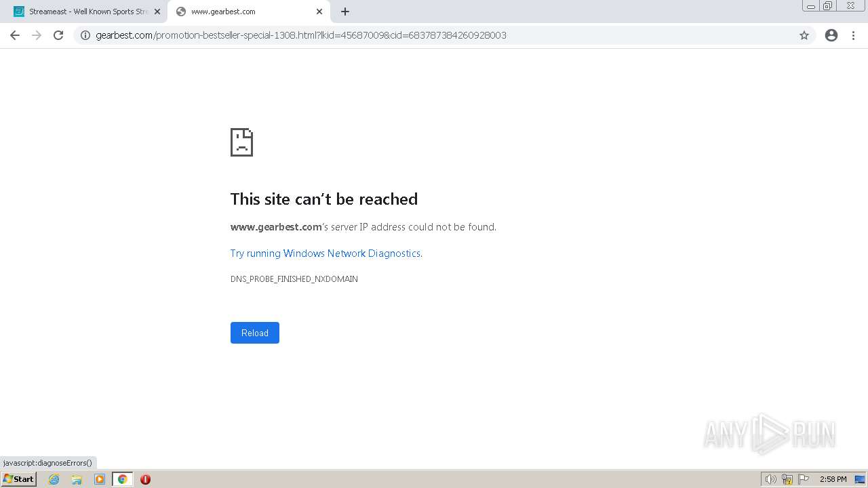This screenshot has height=488, width=868.
Task: Minimize the Chrome window
Action: 811,6
